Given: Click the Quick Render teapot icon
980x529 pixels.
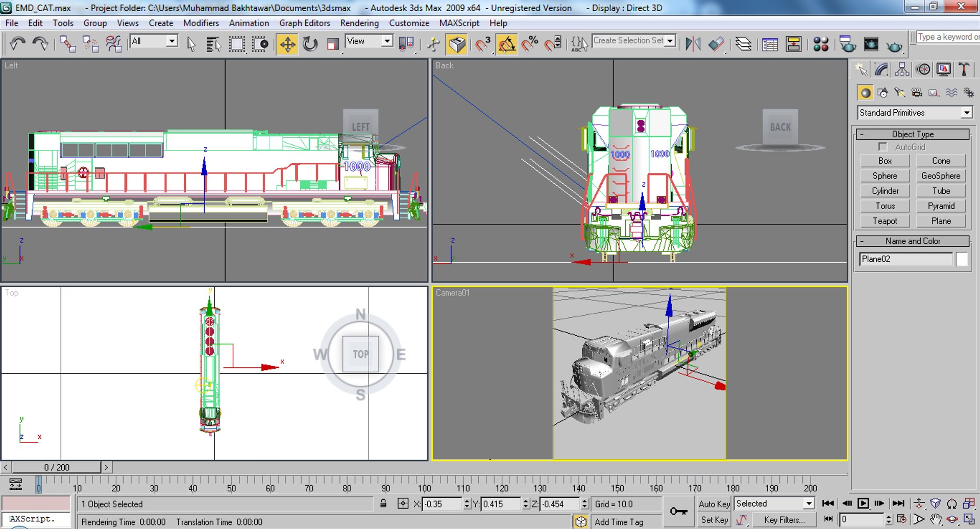Looking at the screenshot, I should (894, 45).
